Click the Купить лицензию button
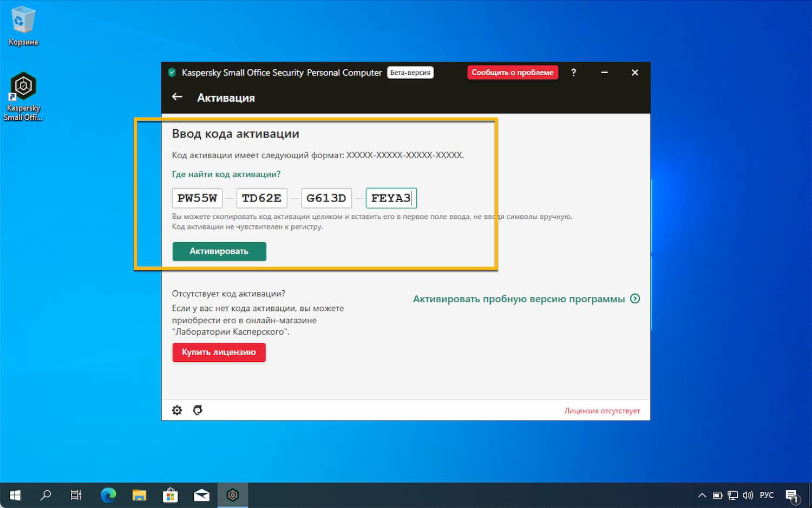Viewport: 812px width, 508px height. (219, 352)
